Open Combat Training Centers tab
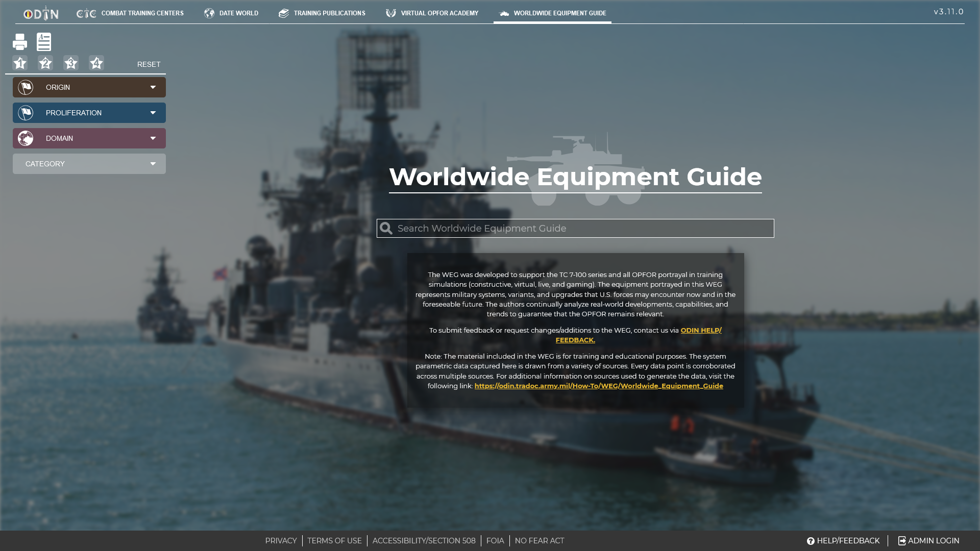This screenshot has height=551, width=980. (130, 13)
